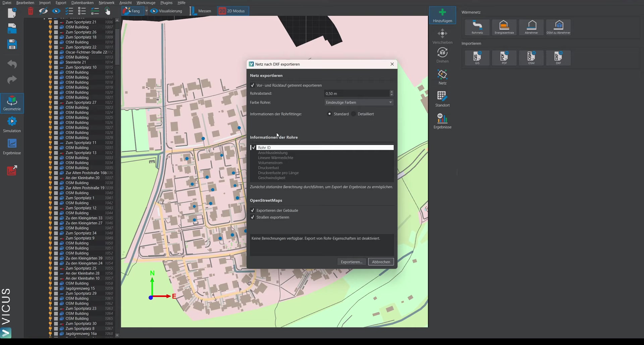Select the Drehen rotate tool

[442, 56]
